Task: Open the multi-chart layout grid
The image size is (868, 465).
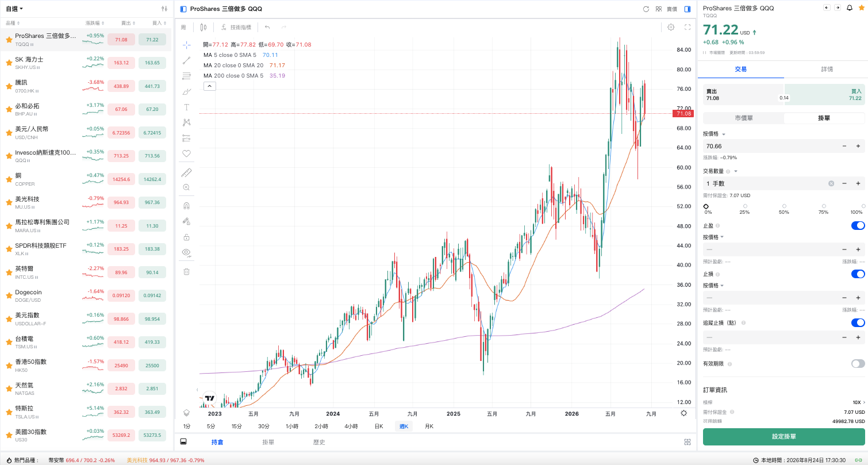Action: click(659, 9)
